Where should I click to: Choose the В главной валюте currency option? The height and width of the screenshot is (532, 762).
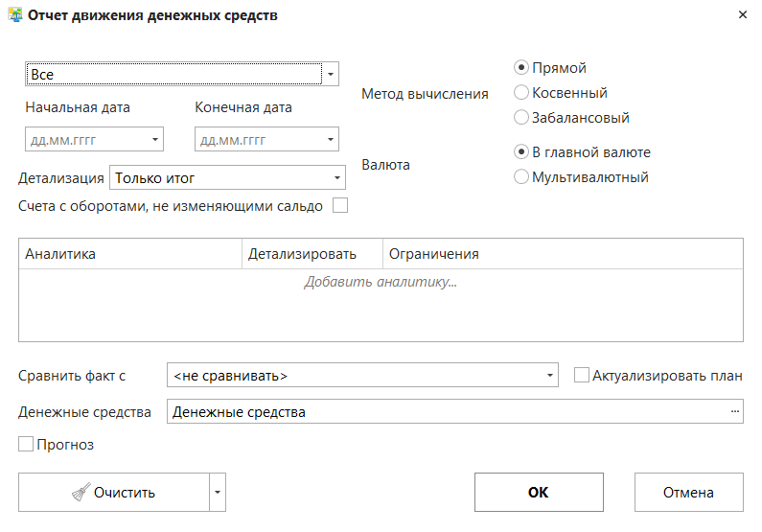coord(521,151)
